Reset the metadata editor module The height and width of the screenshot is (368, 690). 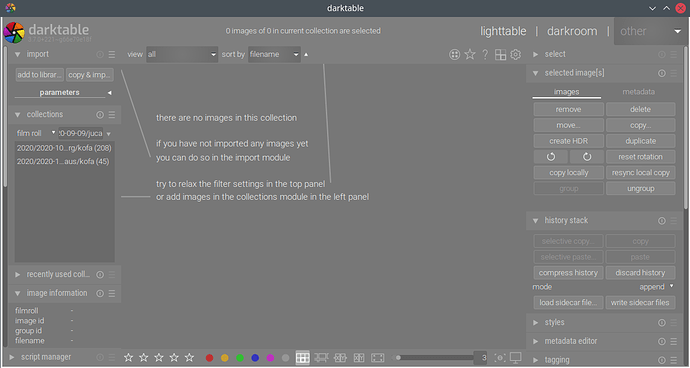(x=662, y=341)
